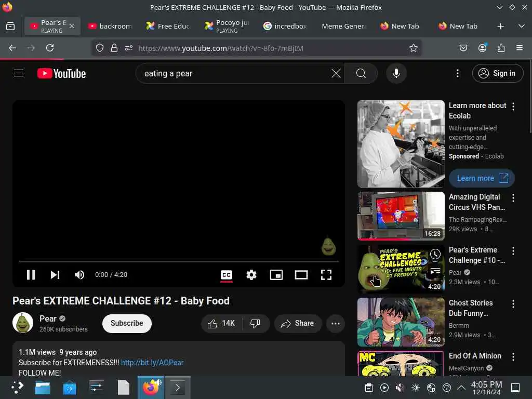The image size is (532, 399).
Task: Like the video (14K)
Action: tap(221, 323)
